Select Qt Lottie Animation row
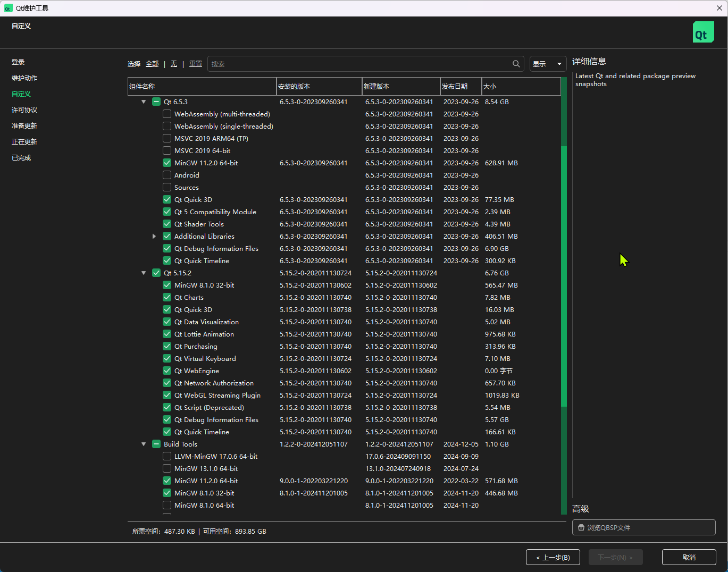 click(344, 334)
